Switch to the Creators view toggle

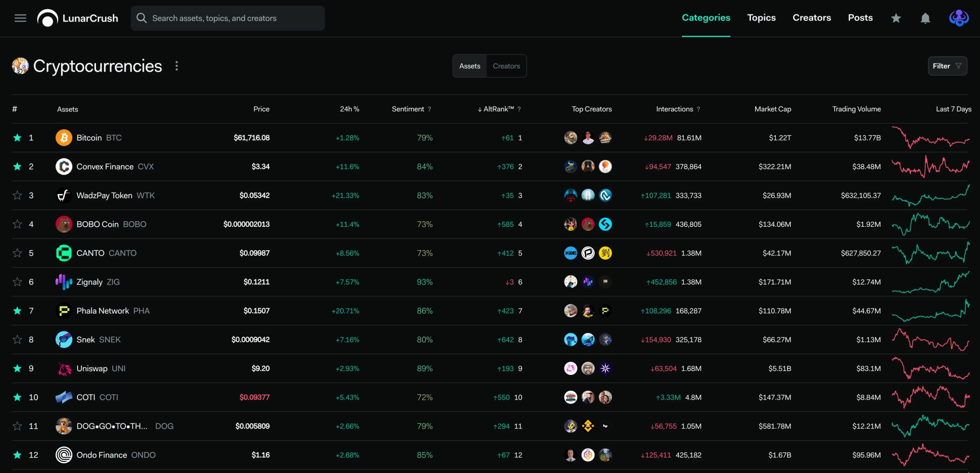pos(506,66)
